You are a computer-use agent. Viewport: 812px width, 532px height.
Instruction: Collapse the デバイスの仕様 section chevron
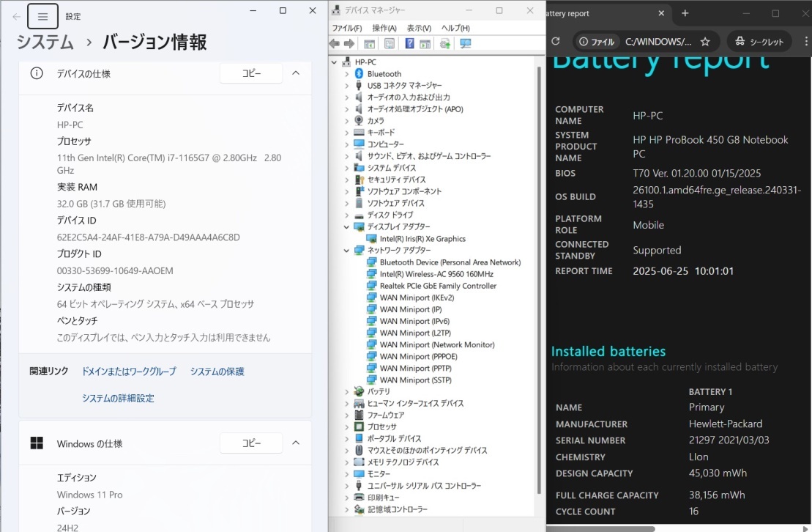[296, 73]
